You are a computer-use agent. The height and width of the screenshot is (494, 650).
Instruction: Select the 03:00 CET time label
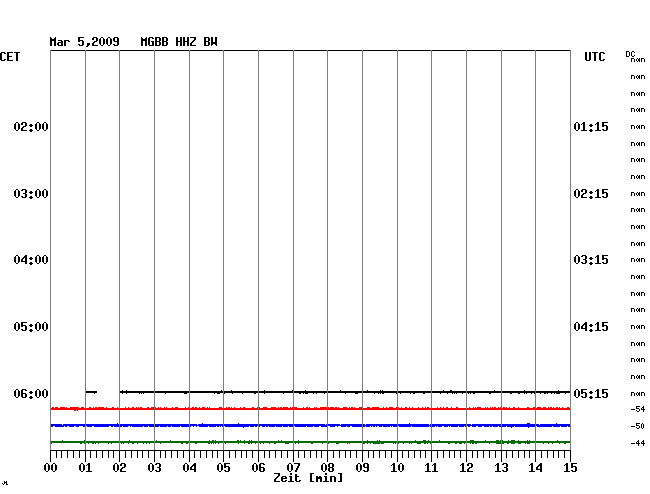click(x=31, y=194)
